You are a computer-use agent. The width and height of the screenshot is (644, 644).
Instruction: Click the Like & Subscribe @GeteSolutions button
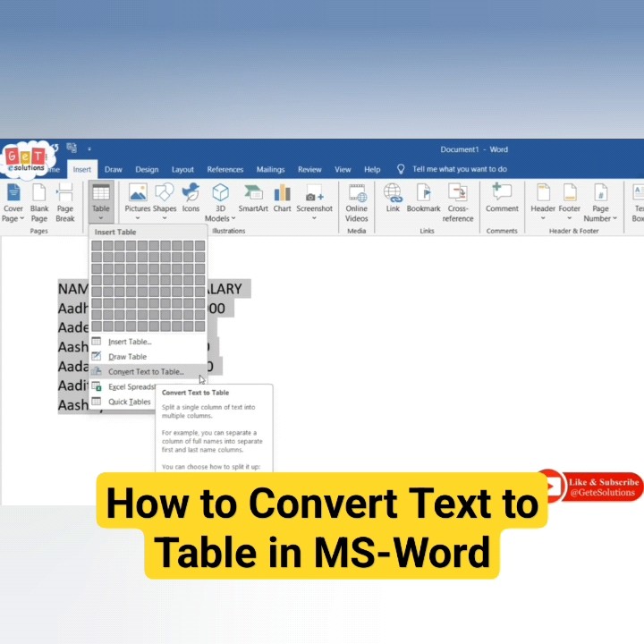pyautogui.click(x=590, y=487)
